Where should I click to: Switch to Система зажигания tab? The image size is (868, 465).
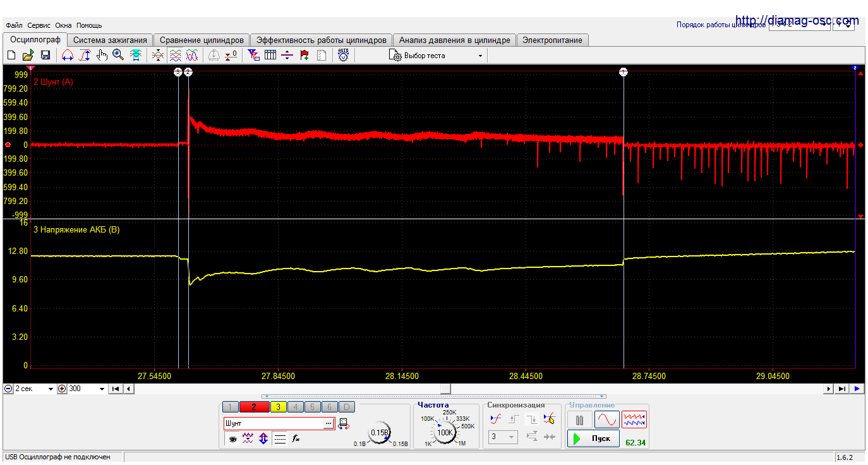110,40
